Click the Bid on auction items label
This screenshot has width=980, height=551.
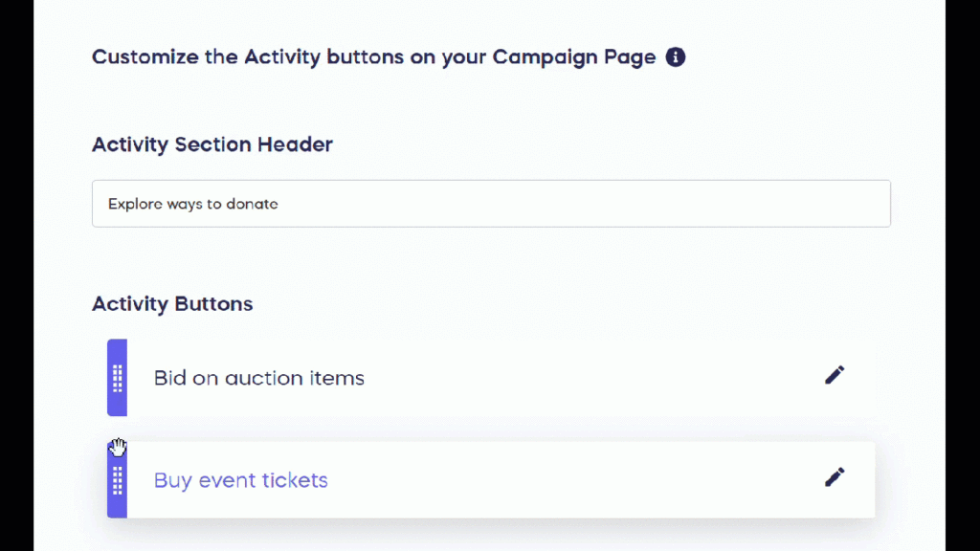(x=258, y=378)
